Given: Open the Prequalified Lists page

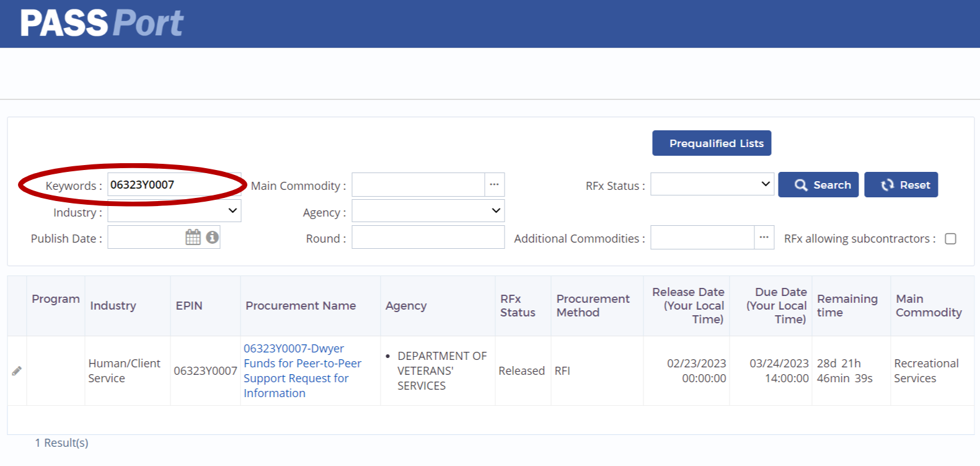Looking at the screenshot, I should (711, 143).
